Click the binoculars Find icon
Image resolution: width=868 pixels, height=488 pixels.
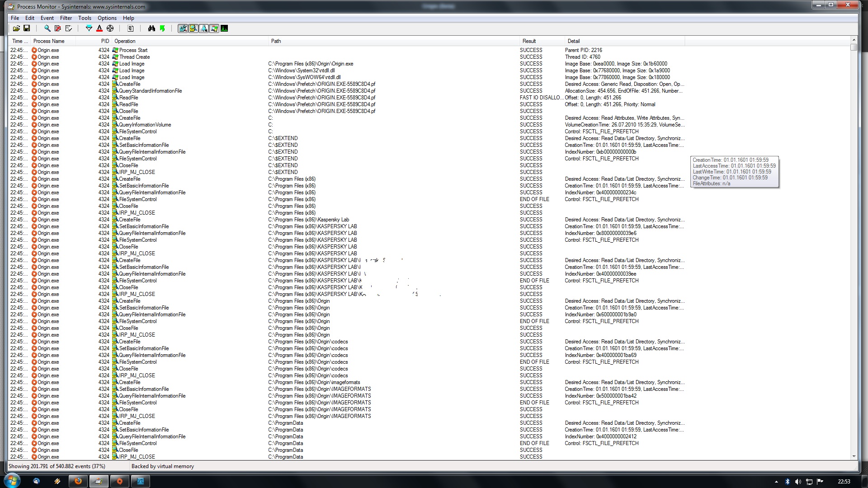151,28
